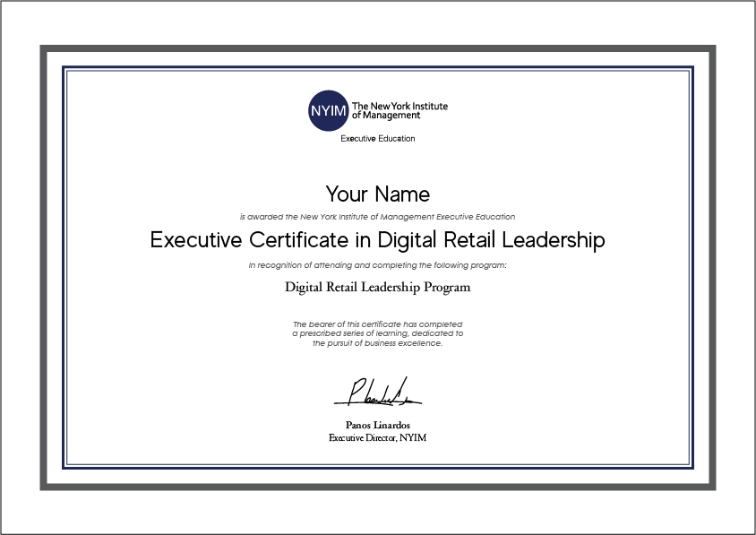Viewport: 756px width, 535px height.
Task: Select the Panos Linardos name
Action: (377, 425)
